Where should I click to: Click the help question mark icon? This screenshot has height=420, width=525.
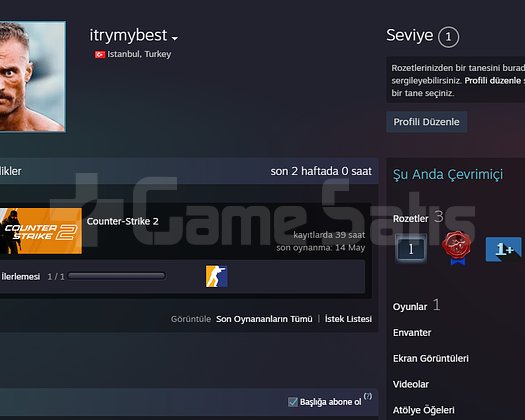click(x=368, y=396)
